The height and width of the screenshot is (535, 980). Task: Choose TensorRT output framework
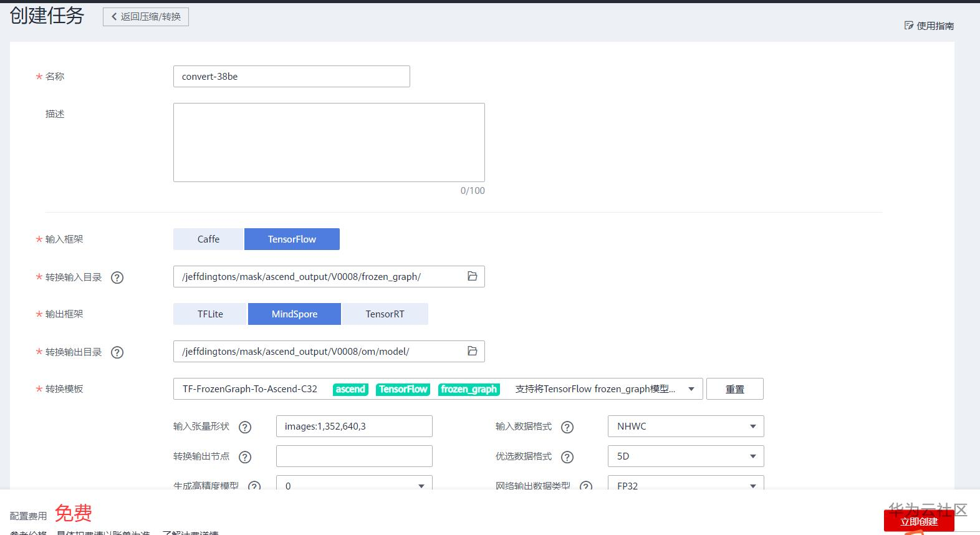tap(385, 314)
